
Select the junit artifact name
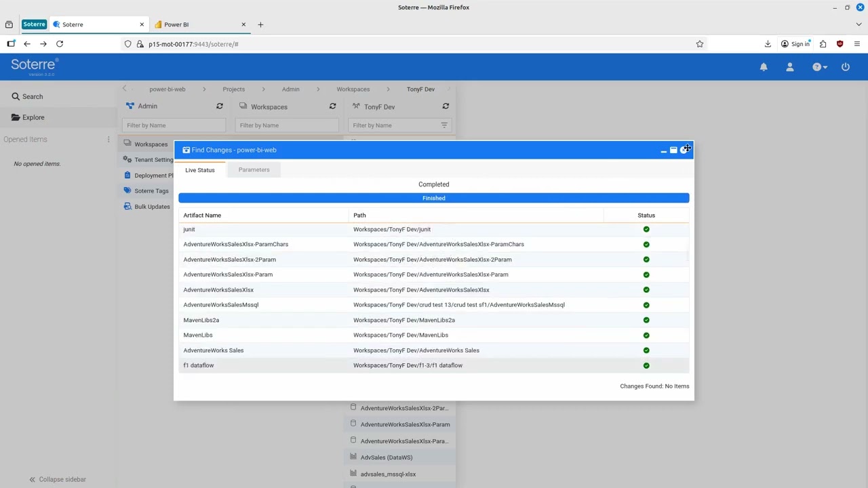click(189, 229)
